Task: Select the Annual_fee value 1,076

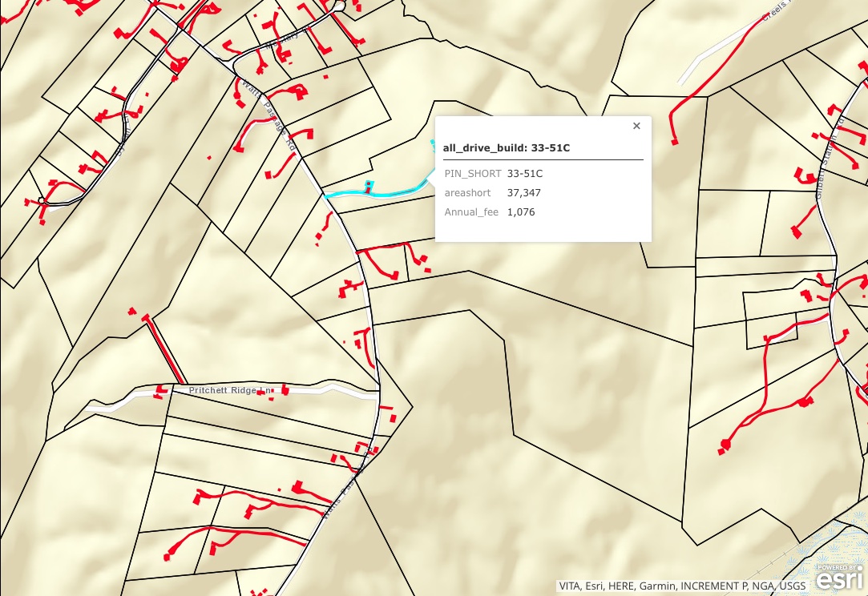Action: point(520,211)
